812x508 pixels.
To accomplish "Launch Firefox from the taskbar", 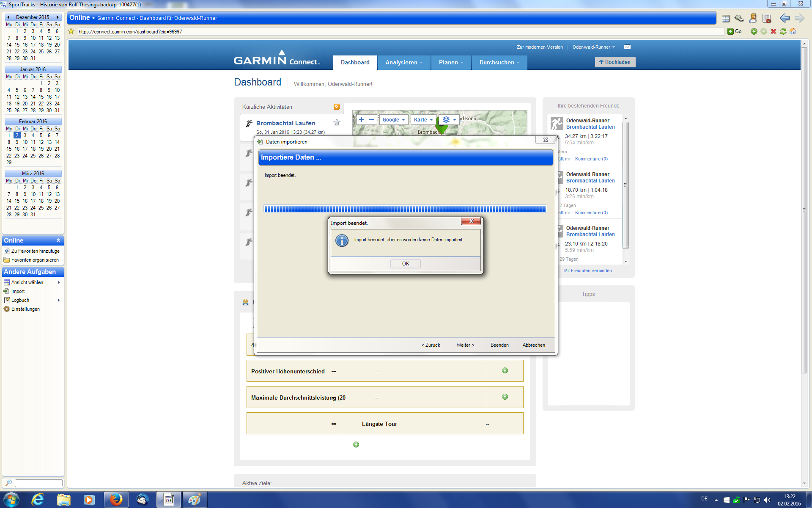I will 116,500.
